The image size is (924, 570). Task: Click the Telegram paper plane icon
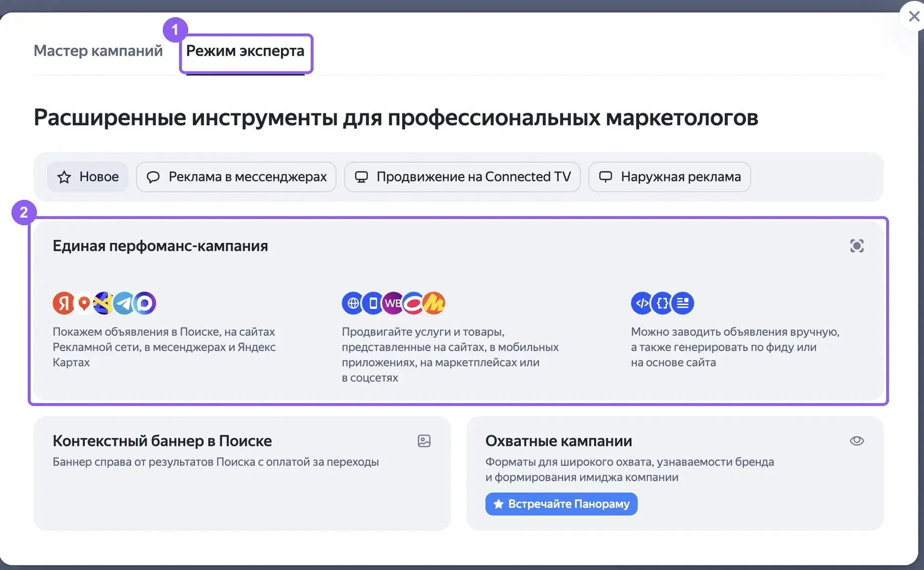[124, 303]
